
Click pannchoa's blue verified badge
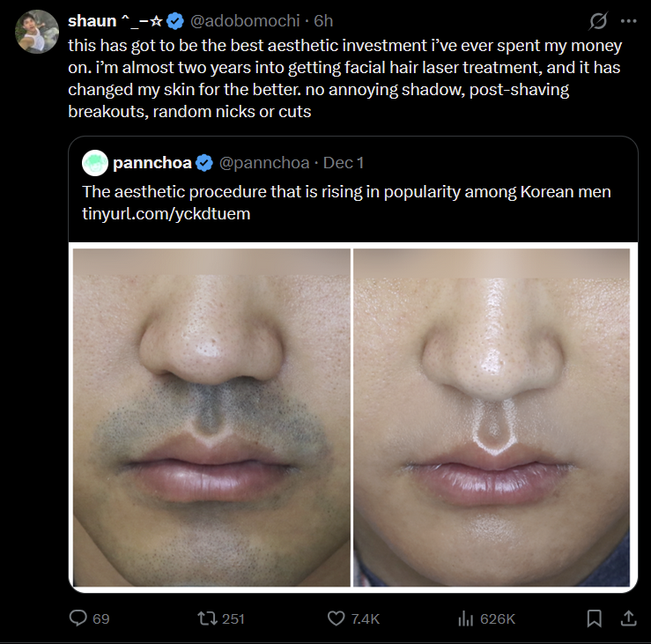pyautogui.click(x=204, y=163)
